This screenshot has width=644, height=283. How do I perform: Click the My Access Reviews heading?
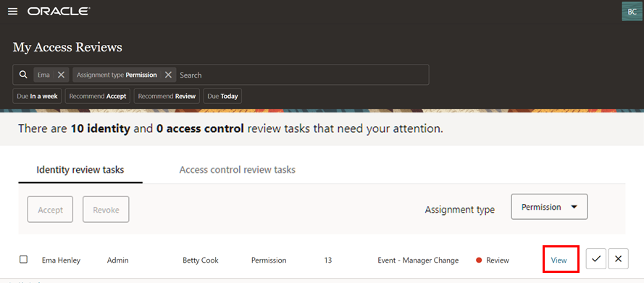coord(67,47)
